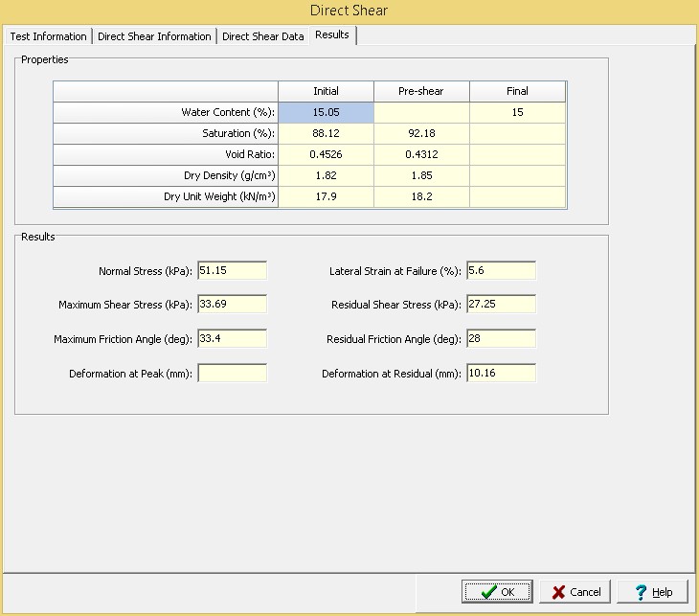Click the Normal Stress input field
The width and height of the screenshot is (699, 616).
tap(232, 271)
